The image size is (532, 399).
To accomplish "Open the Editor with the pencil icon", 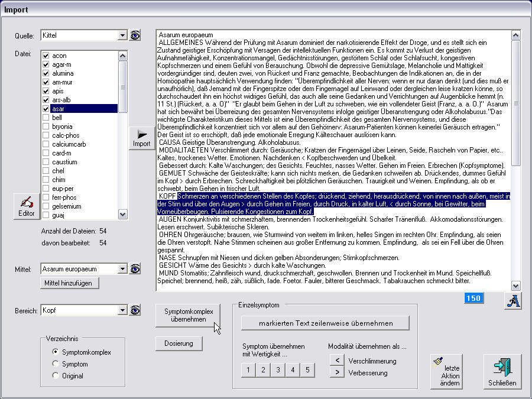I will pyautogui.click(x=27, y=207).
